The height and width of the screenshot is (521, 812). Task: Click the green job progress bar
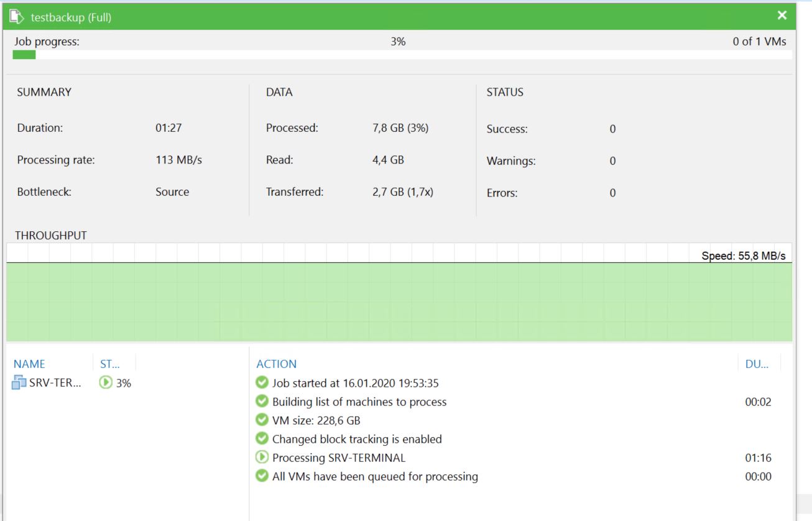coord(24,55)
